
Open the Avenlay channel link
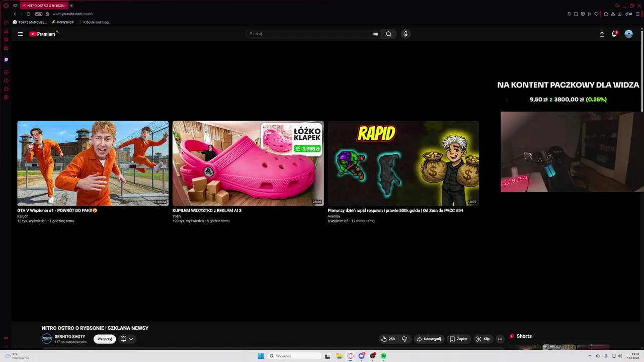click(x=334, y=216)
